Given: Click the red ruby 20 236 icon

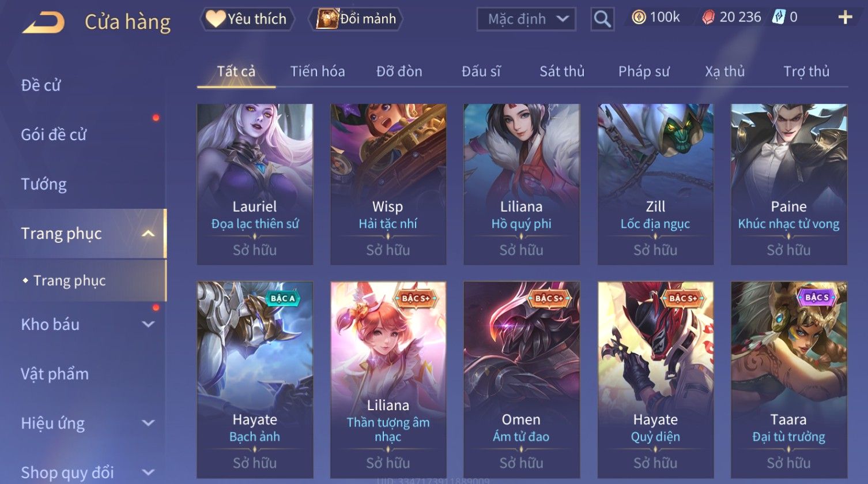Looking at the screenshot, I should (708, 17).
